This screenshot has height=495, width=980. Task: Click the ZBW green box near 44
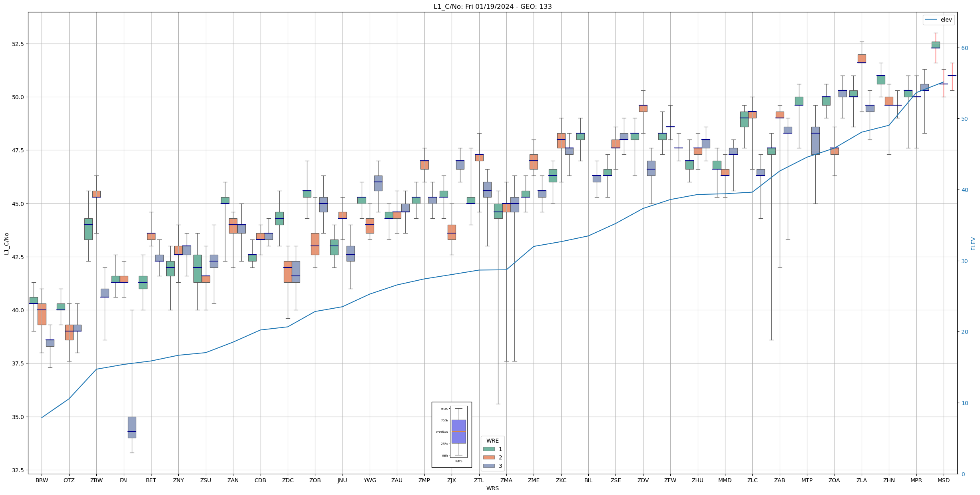88,229
